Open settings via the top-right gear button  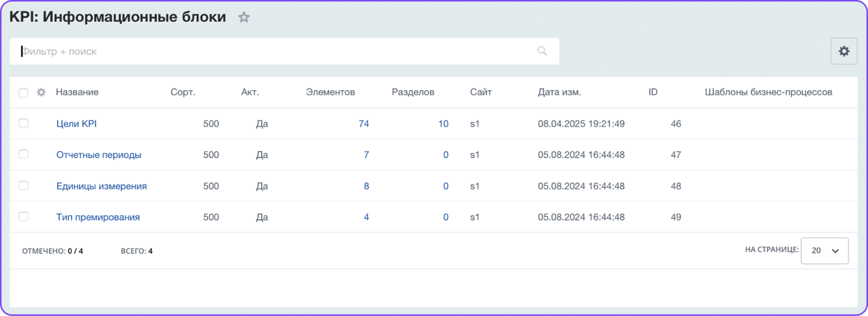click(844, 51)
